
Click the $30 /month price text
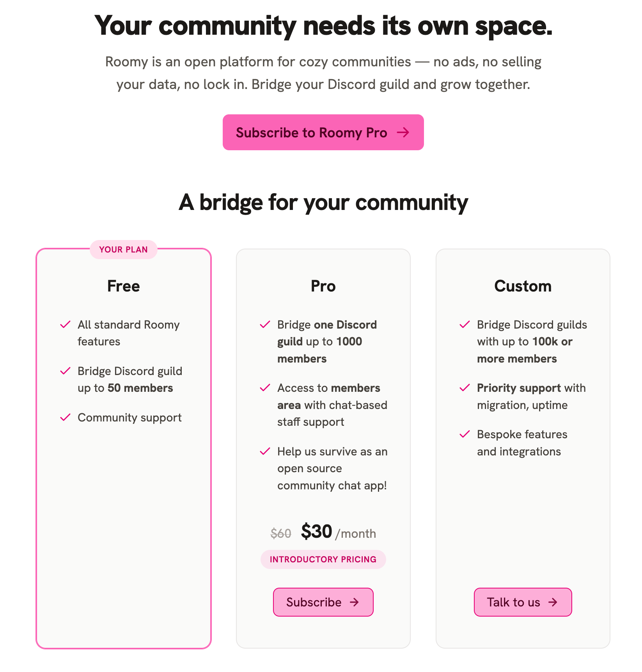point(338,532)
